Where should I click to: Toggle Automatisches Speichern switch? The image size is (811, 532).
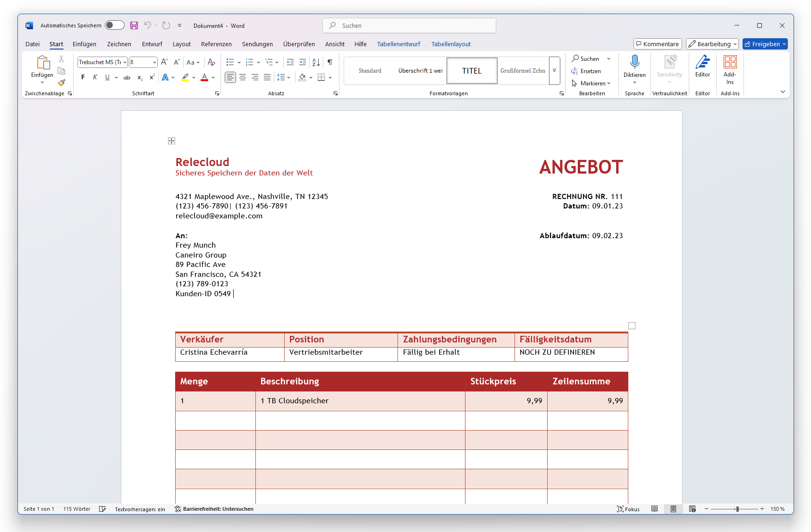point(114,25)
